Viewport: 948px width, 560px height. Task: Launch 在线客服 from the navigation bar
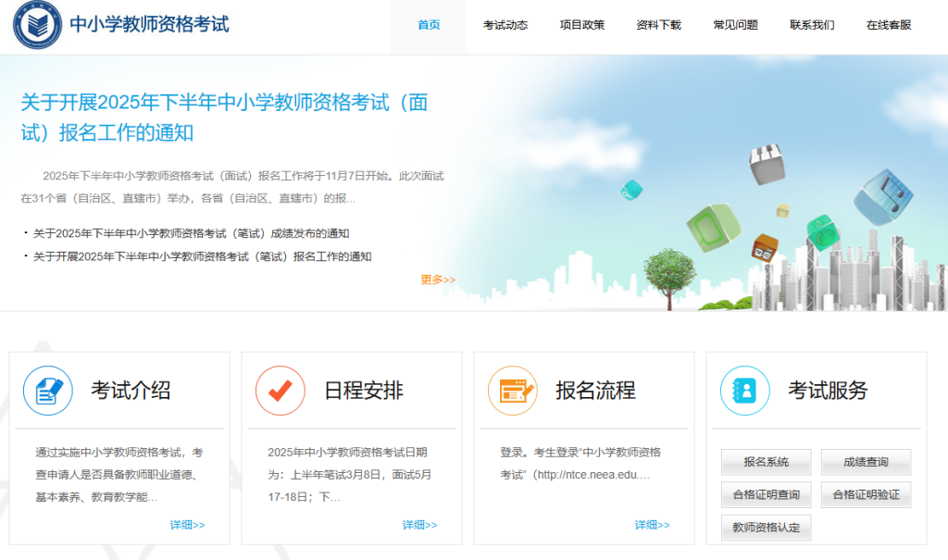890,25
